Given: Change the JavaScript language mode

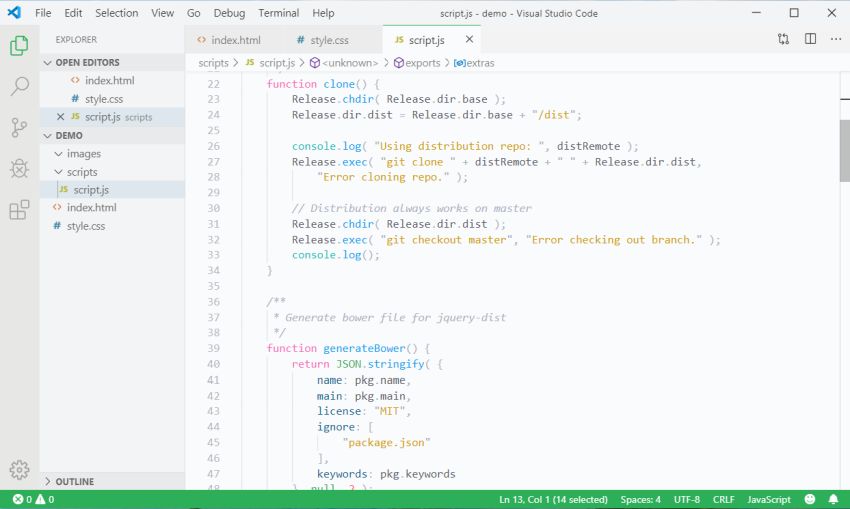Looking at the screenshot, I should [x=769, y=499].
